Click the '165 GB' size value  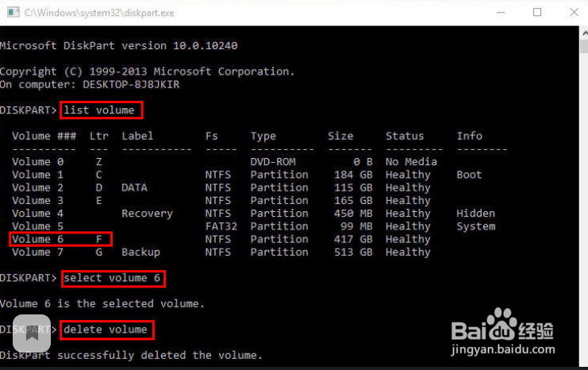pyautogui.click(x=353, y=201)
